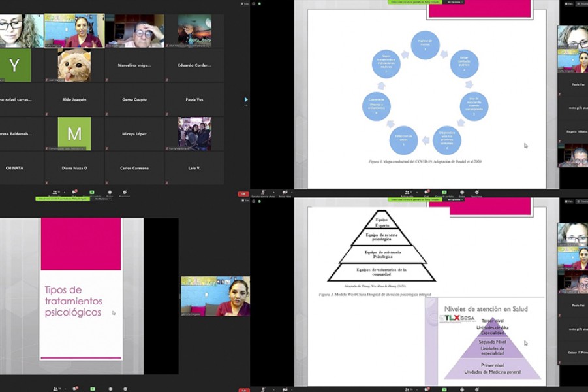The width and height of the screenshot is (588, 392).
Task: Select Rogelio Villalva in circle-diagram window sidebar
Action: pyautogui.click(x=574, y=132)
